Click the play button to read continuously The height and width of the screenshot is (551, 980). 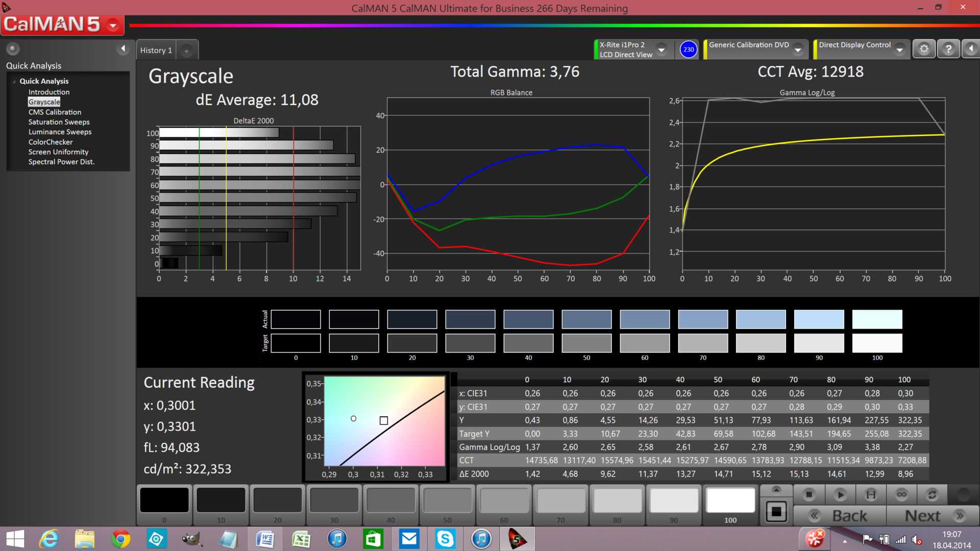(x=840, y=494)
